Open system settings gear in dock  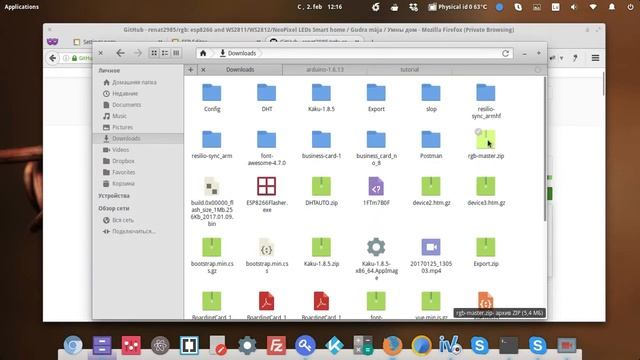pos(247,345)
